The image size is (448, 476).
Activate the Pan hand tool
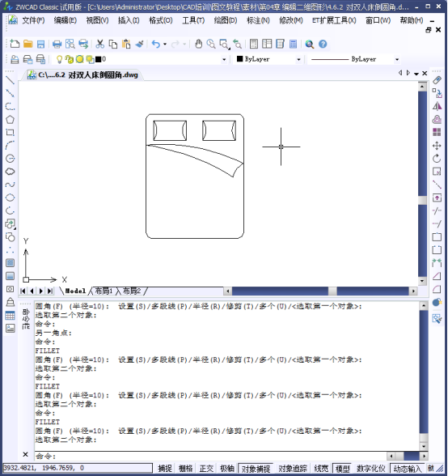(x=198, y=44)
